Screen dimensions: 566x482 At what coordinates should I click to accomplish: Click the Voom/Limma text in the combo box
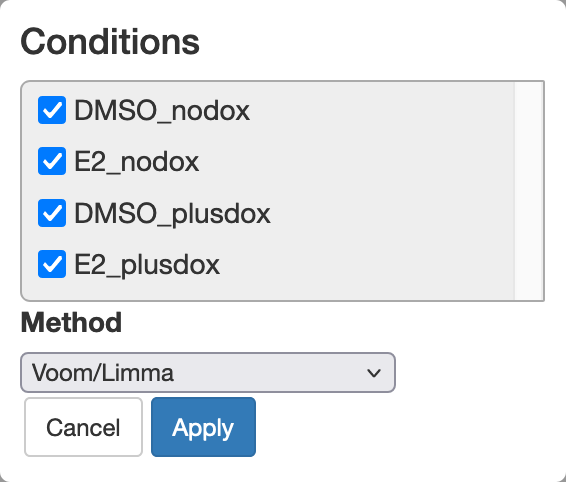103,373
